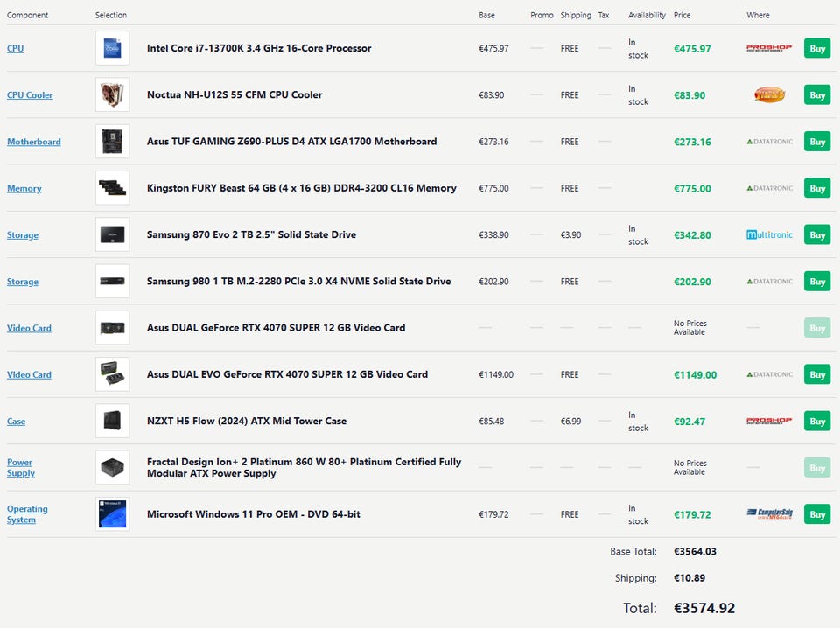The image size is (840, 628).
Task: Click the Datatronic logo for Samsung 980
Action: tap(769, 282)
